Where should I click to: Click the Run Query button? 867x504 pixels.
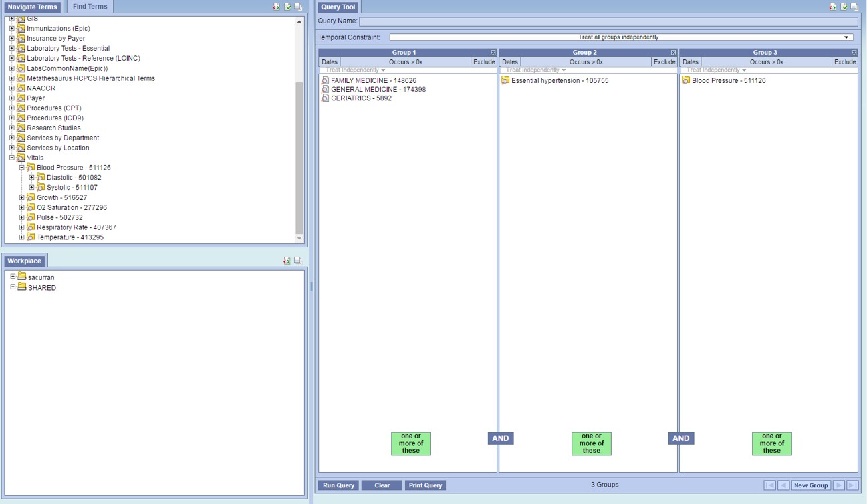338,485
